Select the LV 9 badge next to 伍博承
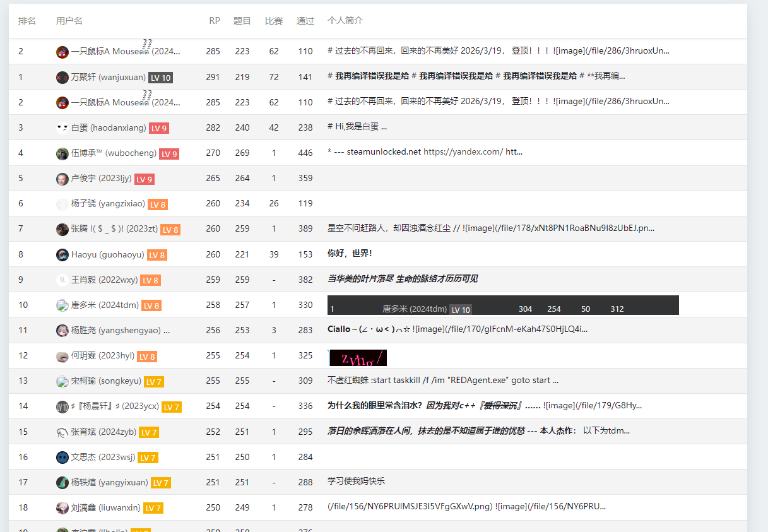Viewport: 768px width, 532px height. point(168,153)
